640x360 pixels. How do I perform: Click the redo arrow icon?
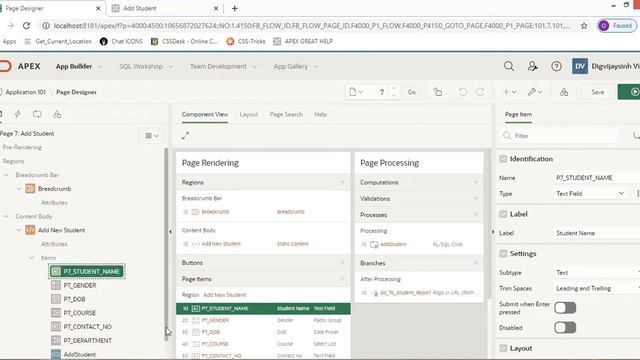pos(480,92)
